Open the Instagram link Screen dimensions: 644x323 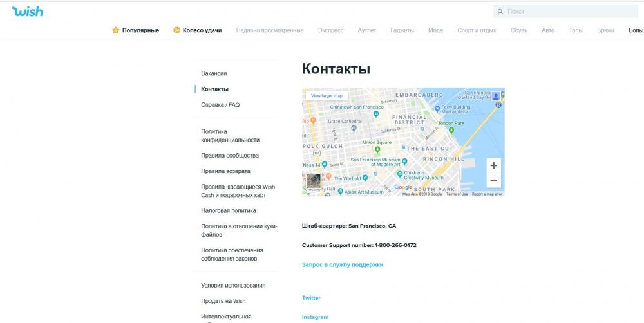pyautogui.click(x=315, y=317)
